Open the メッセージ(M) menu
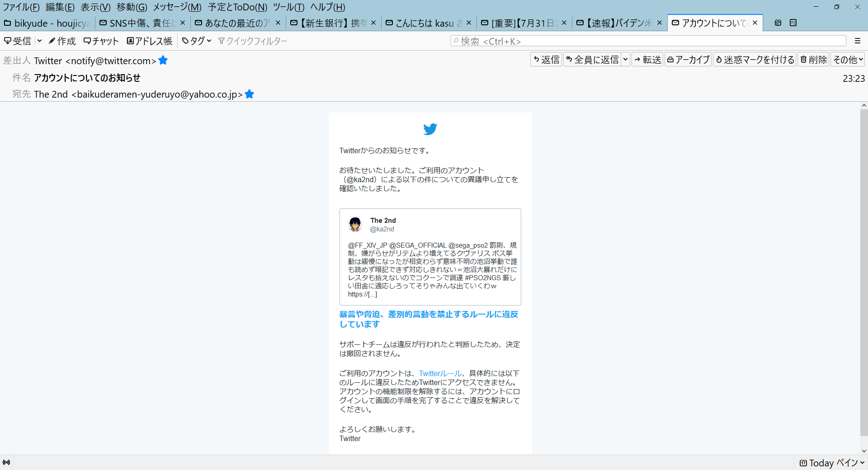The height and width of the screenshot is (470, 868). 177,7
